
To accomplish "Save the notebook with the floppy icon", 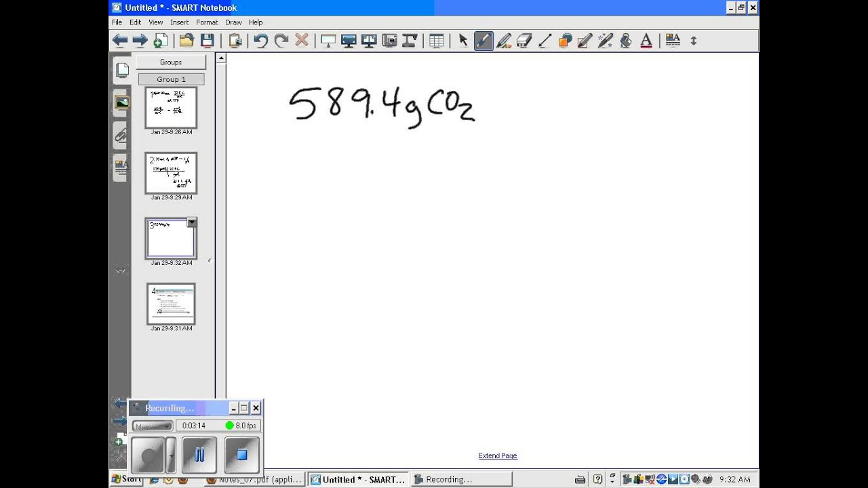I will [x=207, y=41].
